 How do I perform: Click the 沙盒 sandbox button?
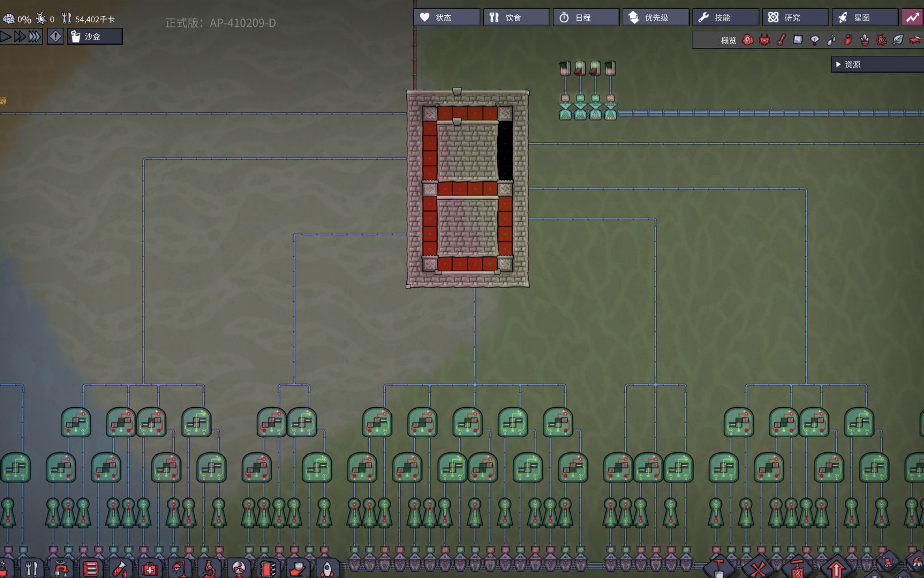[x=95, y=37]
